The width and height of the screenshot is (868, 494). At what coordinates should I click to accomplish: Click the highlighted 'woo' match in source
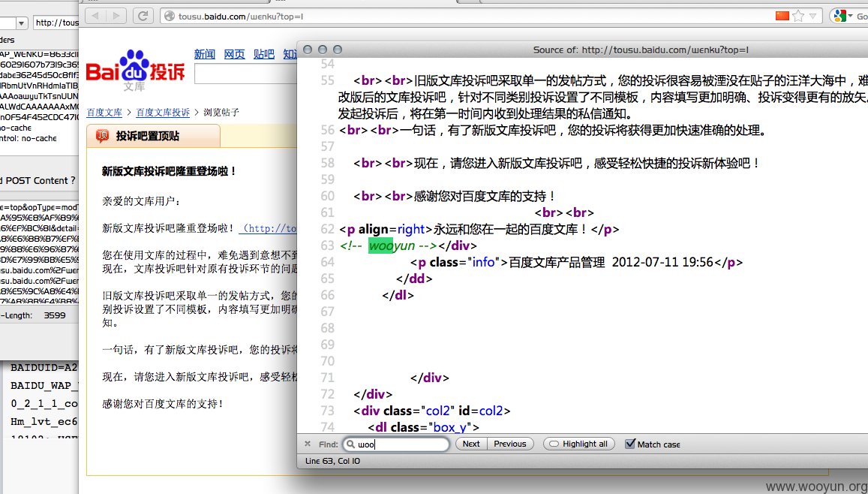point(380,245)
